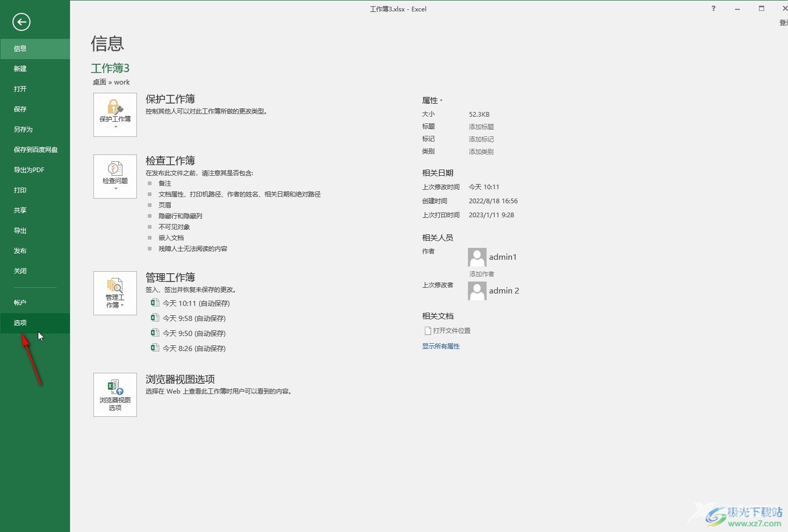788x532 pixels.
Task: Open the Check for Issues (检查问题) dropdown
Action: 115,176
